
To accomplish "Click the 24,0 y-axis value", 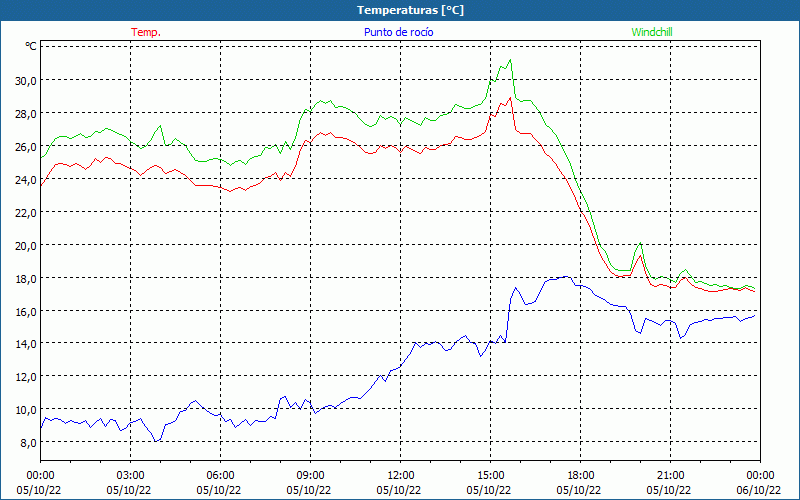I will (27, 180).
